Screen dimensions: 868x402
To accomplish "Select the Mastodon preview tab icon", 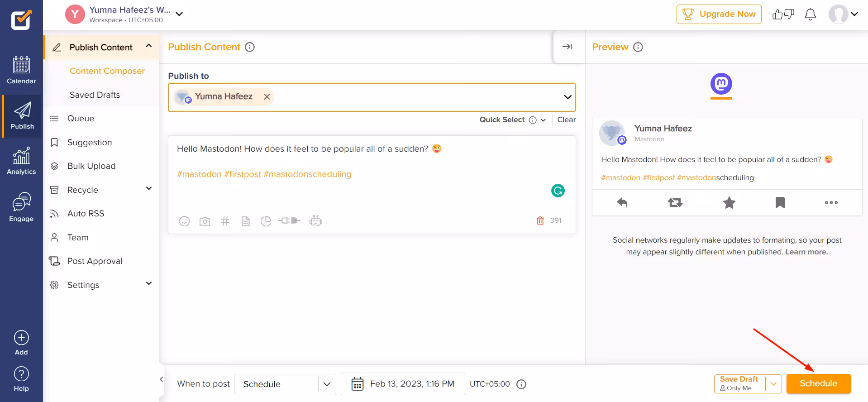I will tap(721, 84).
